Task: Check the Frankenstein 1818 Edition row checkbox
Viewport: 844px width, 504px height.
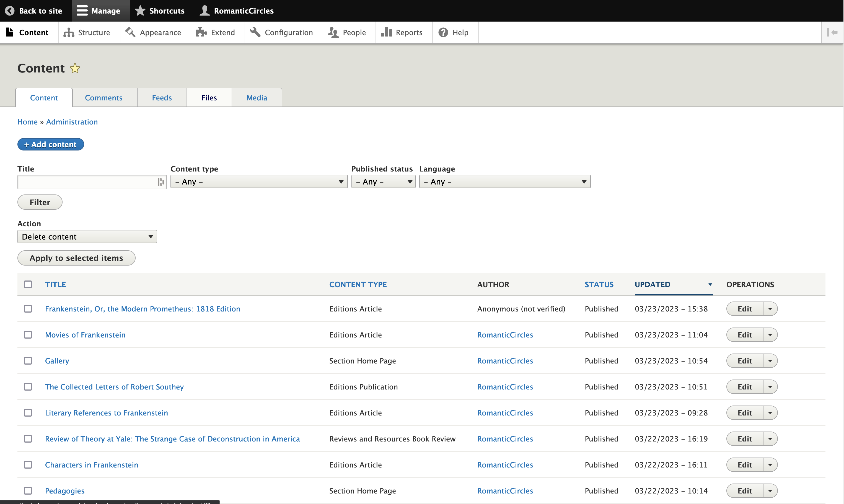Action: tap(28, 309)
